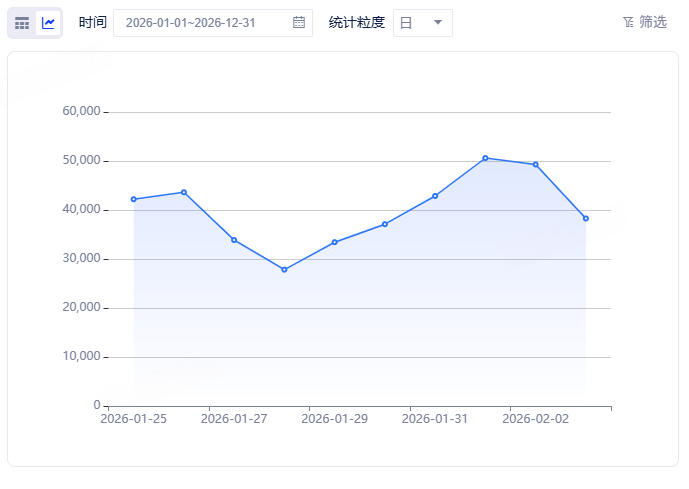This screenshot has height=489, width=689.
Task: Select the line chart view icon
Action: [48, 23]
